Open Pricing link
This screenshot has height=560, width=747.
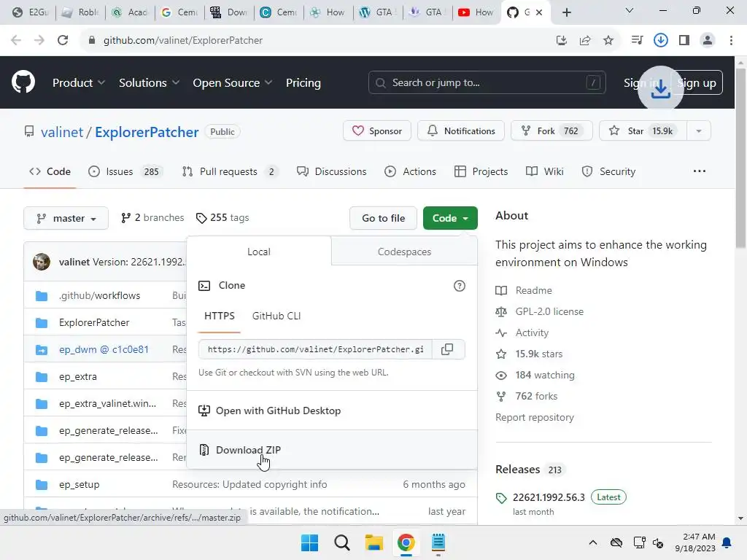click(303, 83)
